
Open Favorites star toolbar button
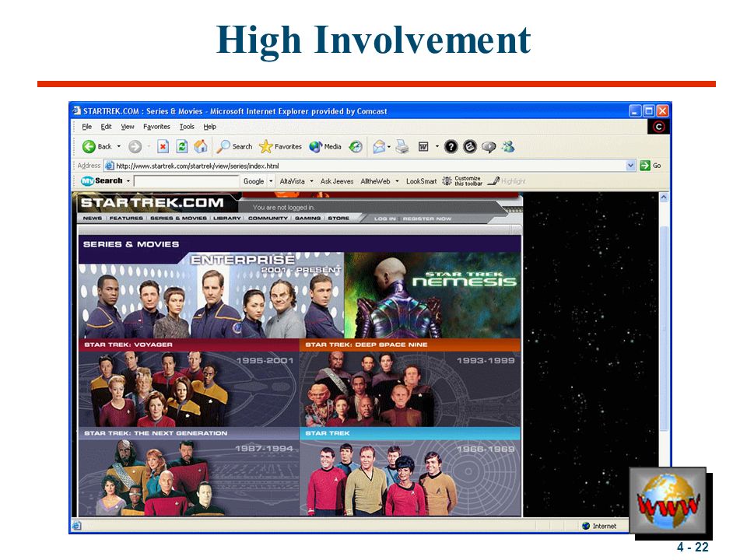[280, 147]
